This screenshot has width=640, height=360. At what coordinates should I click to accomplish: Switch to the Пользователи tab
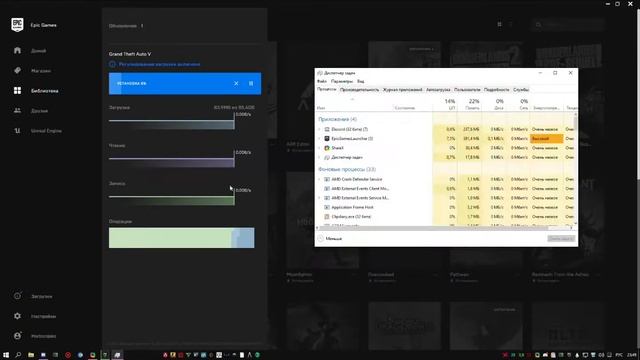467,90
